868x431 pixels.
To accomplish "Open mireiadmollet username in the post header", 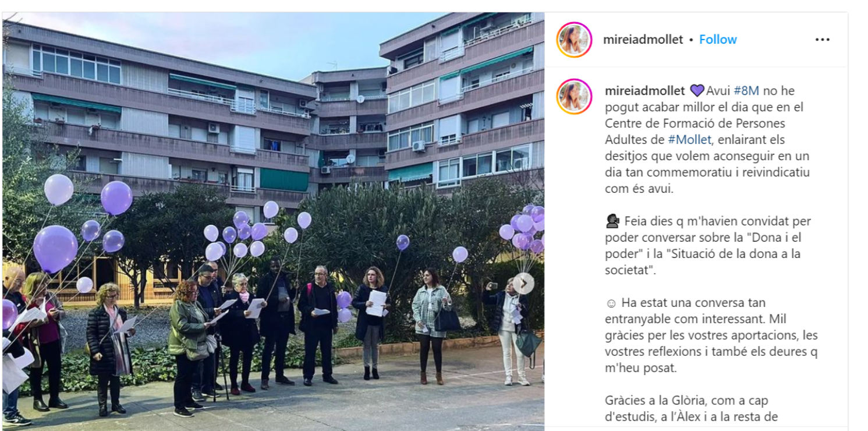I will click(643, 40).
